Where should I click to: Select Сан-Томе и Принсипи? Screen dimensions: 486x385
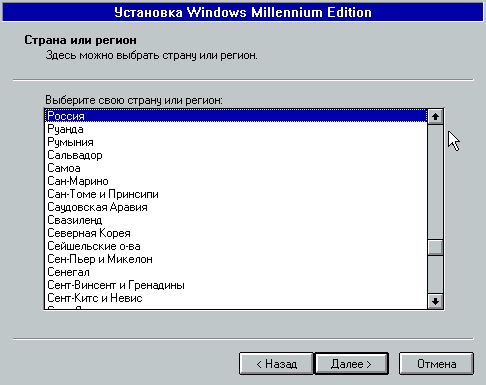[236, 194]
